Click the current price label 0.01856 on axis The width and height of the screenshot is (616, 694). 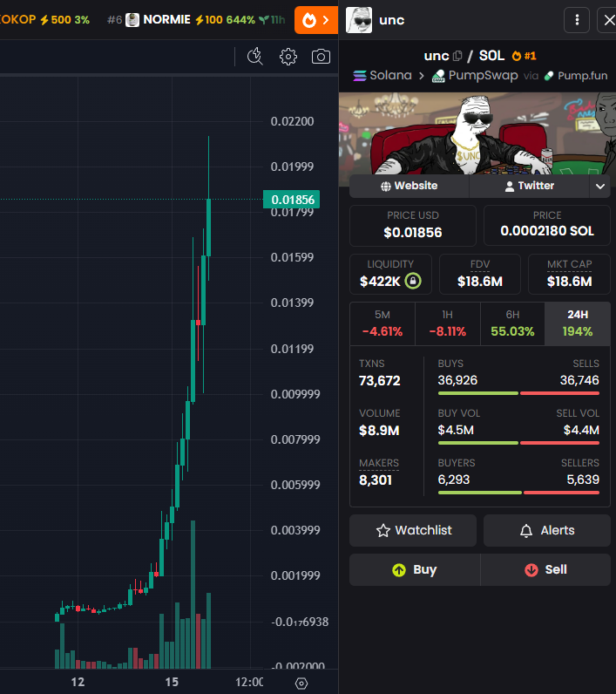pos(292,200)
